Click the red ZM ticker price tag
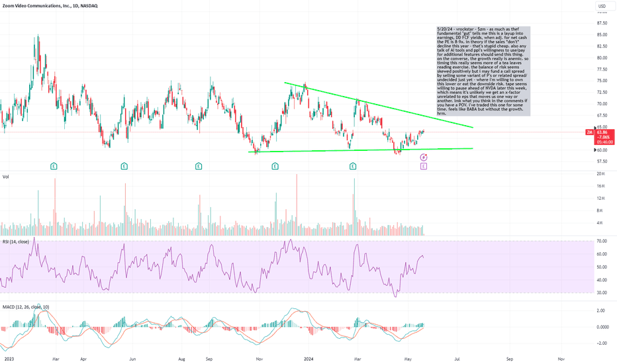This screenshot has height=364, width=617. click(589, 132)
